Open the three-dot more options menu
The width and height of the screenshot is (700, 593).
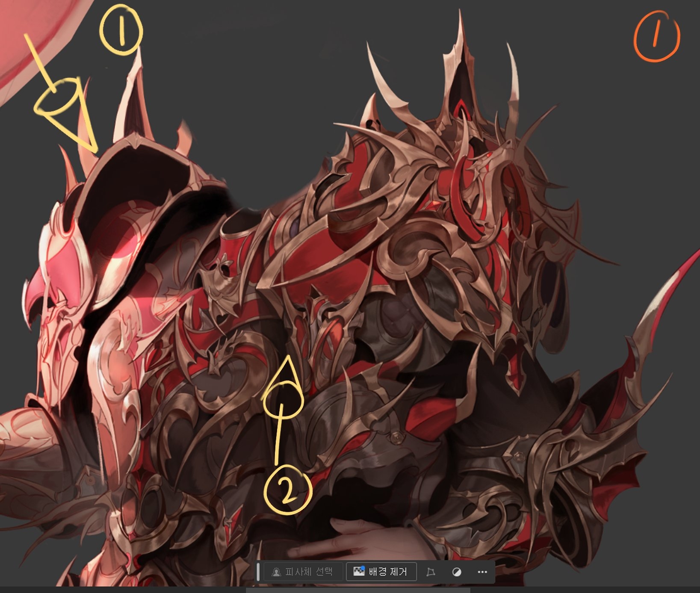[x=482, y=572]
